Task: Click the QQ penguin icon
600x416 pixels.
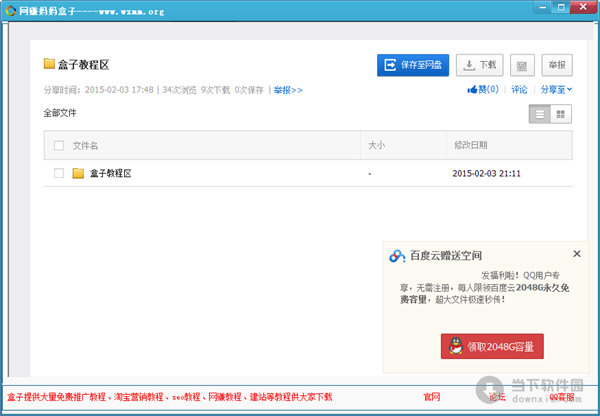Action: (456, 346)
